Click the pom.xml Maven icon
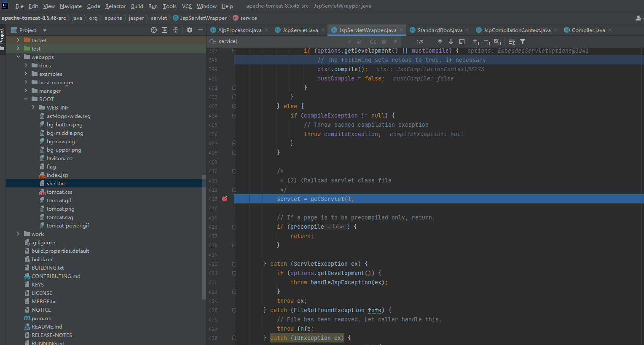Image resolution: width=644 pixels, height=345 pixels. (x=27, y=318)
